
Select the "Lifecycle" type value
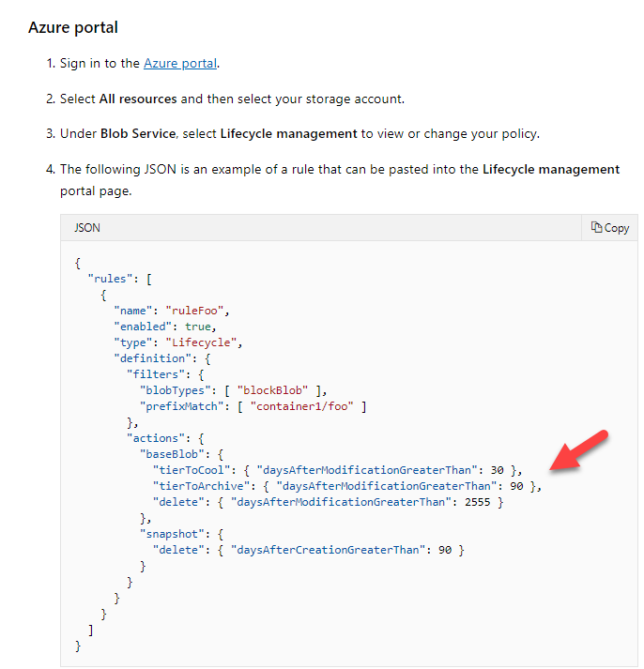[x=201, y=342]
